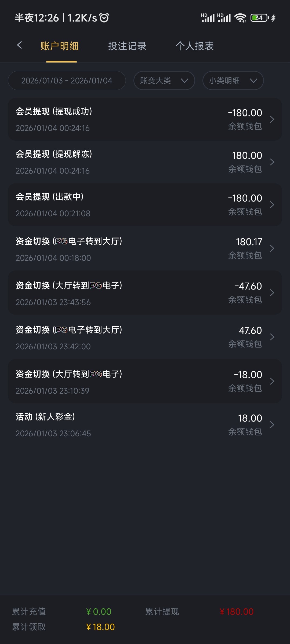Open the 47.60 PG电子转到大厅 record
Image resolution: width=290 pixels, height=644 pixels.
145,337
